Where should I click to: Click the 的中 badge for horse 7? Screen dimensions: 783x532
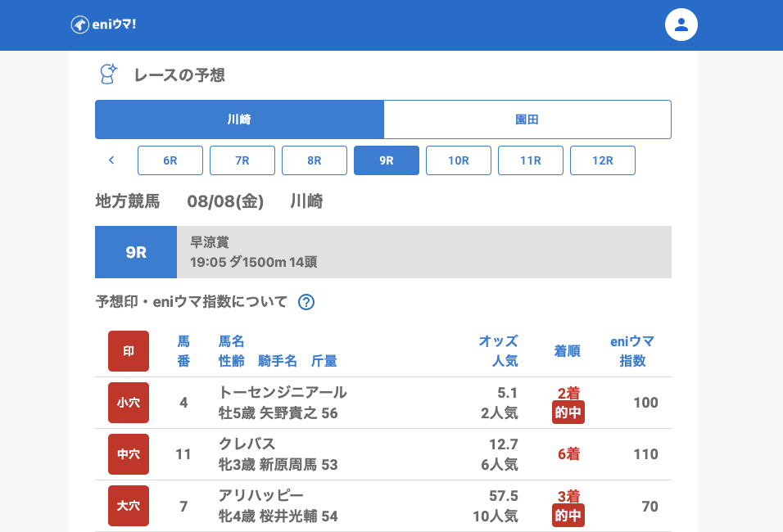point(568,516)
